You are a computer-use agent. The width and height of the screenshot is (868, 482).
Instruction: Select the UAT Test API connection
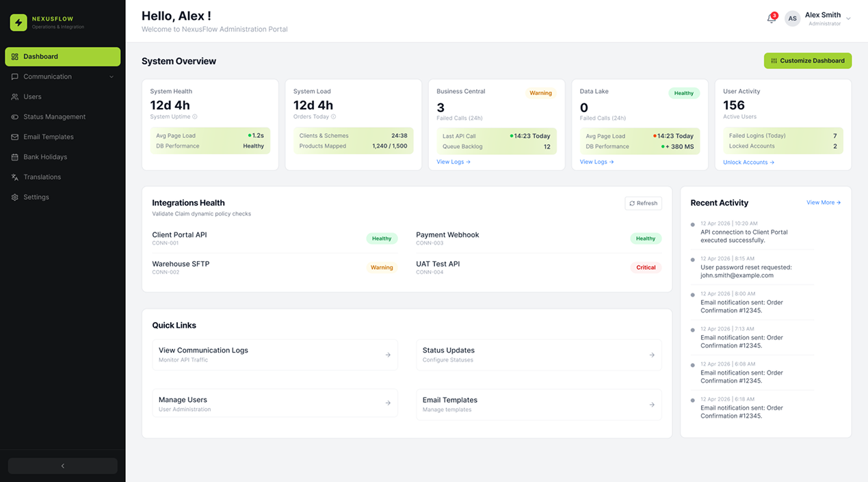[x=539, y=267]
